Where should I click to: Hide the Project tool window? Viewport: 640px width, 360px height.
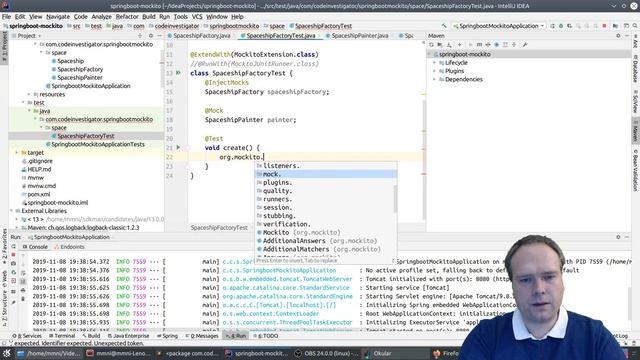click(x=160, y=36)
